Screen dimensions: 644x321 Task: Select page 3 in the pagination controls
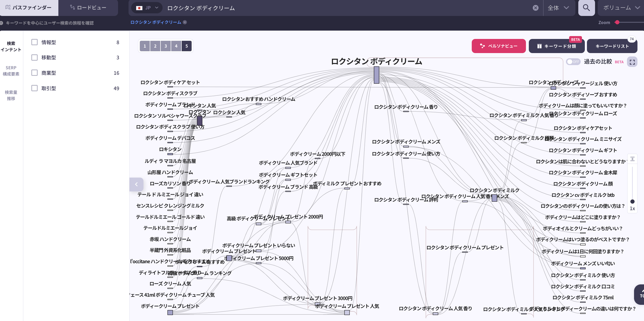[x=166, y=46]
